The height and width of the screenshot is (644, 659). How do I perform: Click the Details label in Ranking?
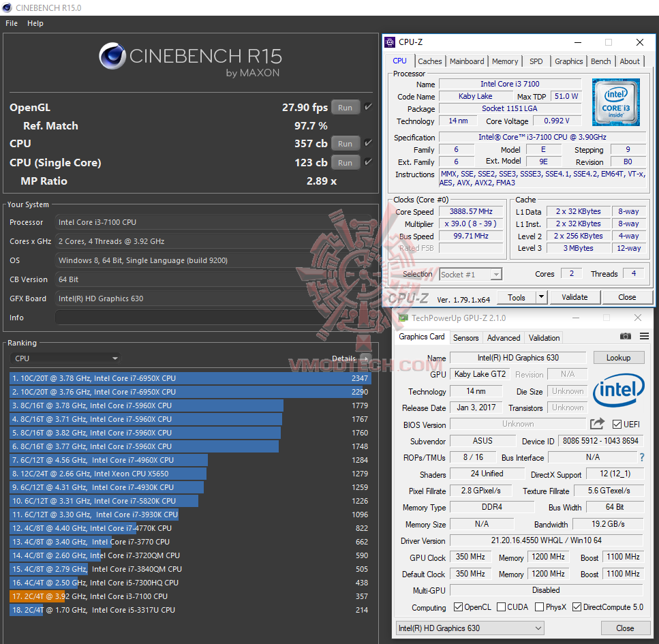pyautogui.click(x=343, y=358)
